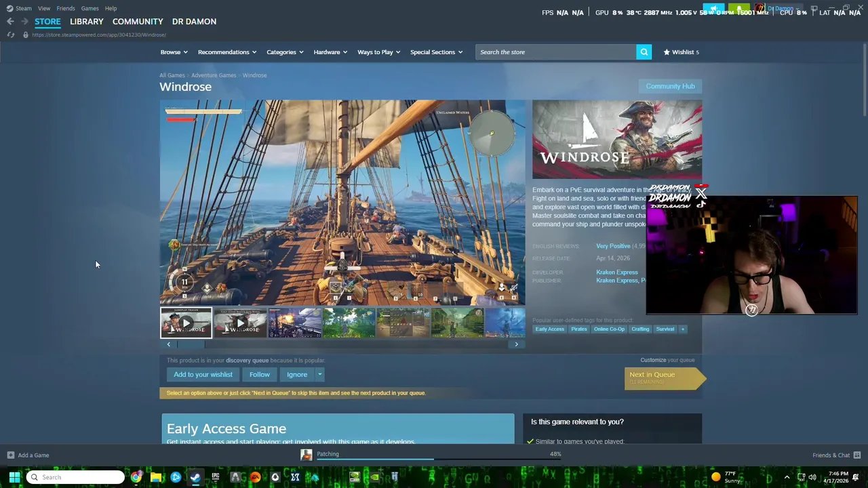Switch to the LIBRARY tab
This screenshot has height=488, width=868.
[87, 22]
